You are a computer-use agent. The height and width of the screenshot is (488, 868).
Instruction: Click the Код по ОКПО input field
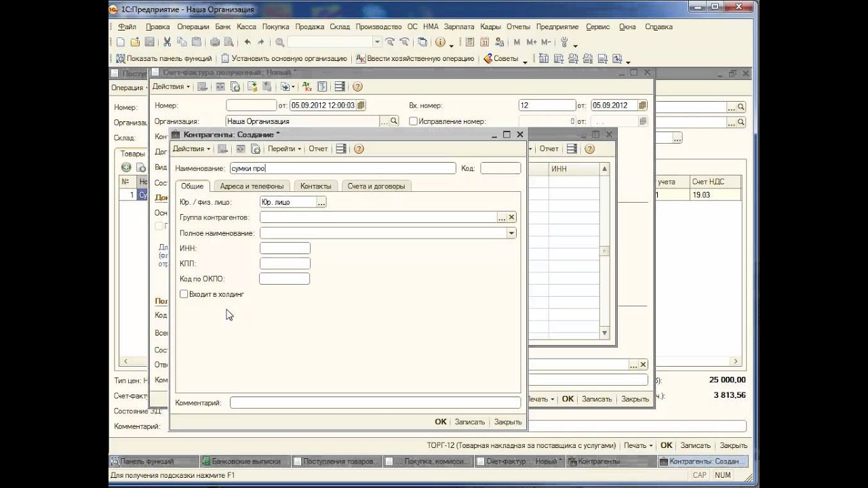click(x=285, y=279)
